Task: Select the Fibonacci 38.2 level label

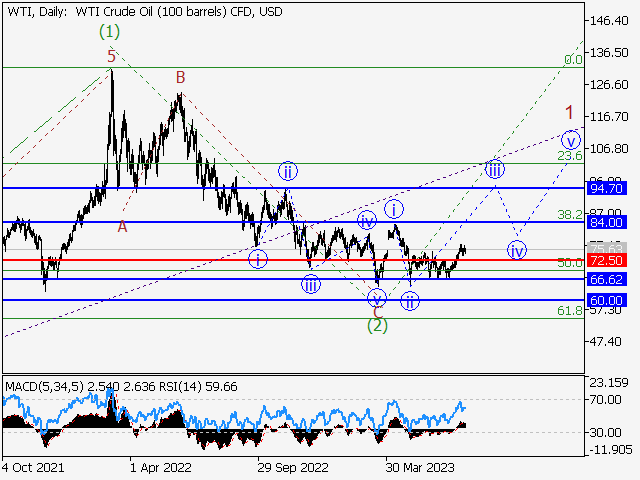Action: pos(570,215)
